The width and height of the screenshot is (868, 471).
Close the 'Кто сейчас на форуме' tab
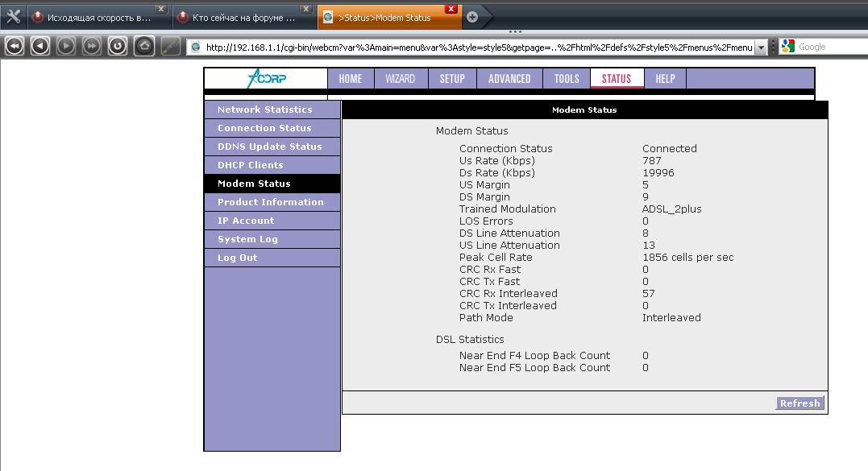coord(305,9)
